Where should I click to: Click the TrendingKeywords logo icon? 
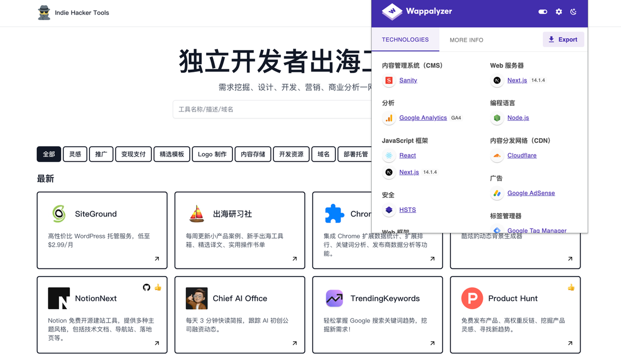coord(334,298)
